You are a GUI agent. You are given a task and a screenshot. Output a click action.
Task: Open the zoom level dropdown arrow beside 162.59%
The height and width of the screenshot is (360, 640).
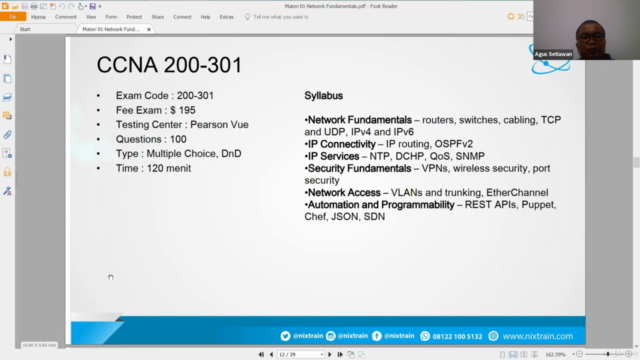click(x=573, y=355)
